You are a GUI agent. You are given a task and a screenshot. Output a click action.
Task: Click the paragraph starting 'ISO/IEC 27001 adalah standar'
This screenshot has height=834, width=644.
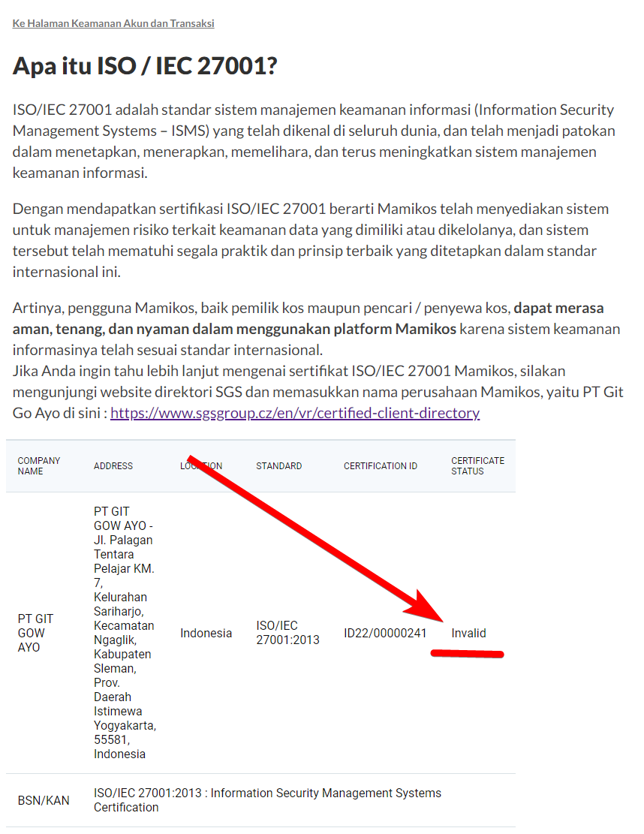(314, 141)
